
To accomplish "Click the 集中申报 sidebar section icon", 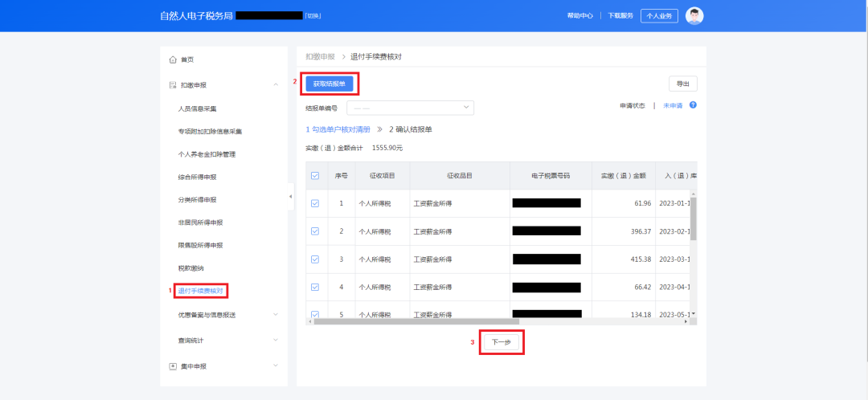I will click(x=173, y=366).
